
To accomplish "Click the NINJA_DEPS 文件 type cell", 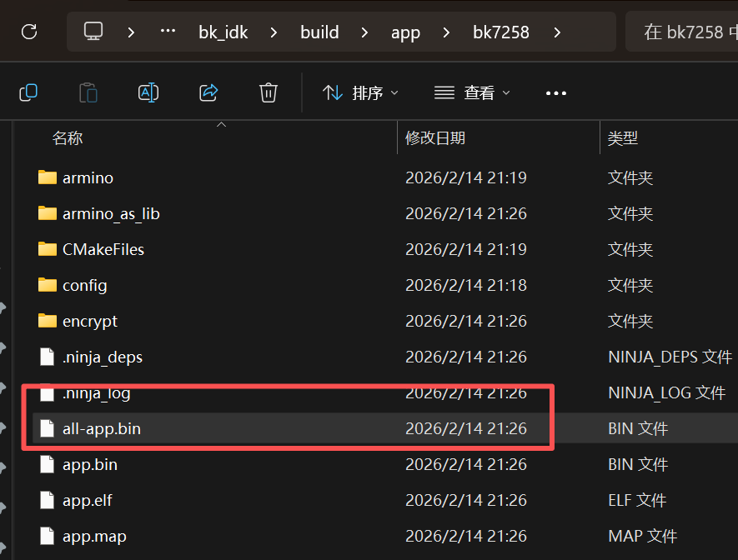I will tap(670, 357).
